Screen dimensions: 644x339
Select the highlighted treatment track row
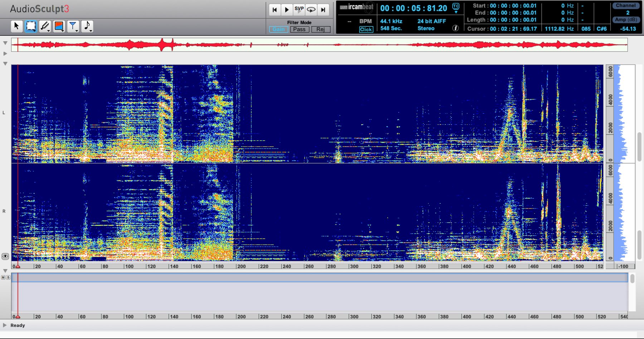319,277
